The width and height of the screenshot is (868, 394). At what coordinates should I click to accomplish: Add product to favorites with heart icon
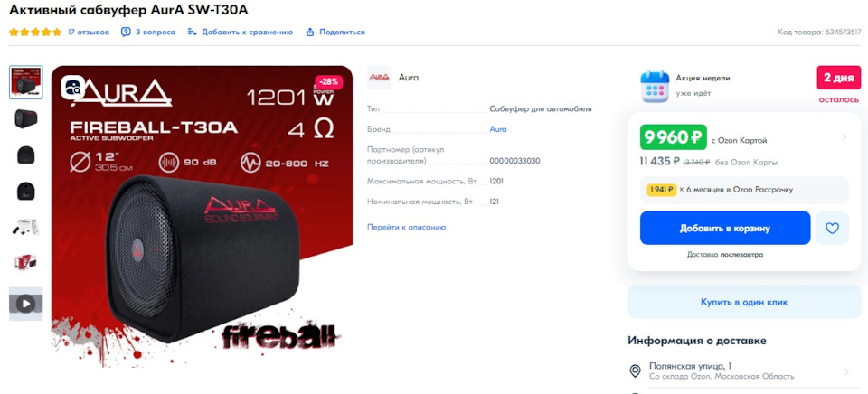(x=832, y=228)
